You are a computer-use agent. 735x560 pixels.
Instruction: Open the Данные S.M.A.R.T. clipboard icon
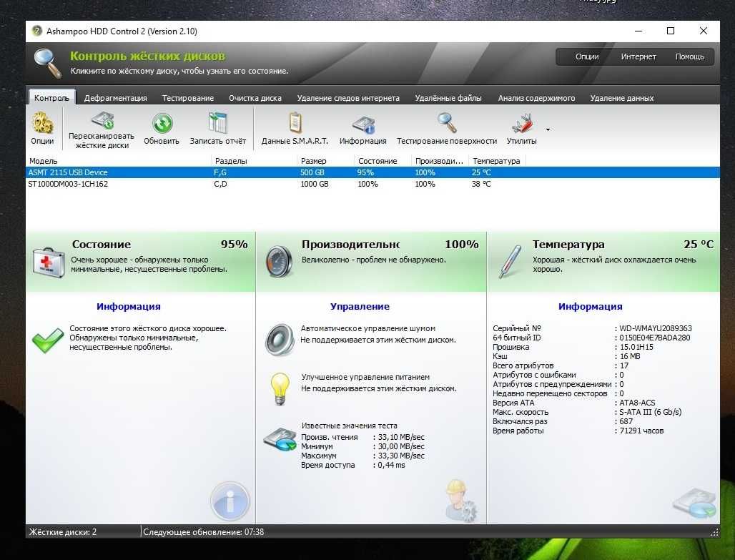(x=295, y=123)
